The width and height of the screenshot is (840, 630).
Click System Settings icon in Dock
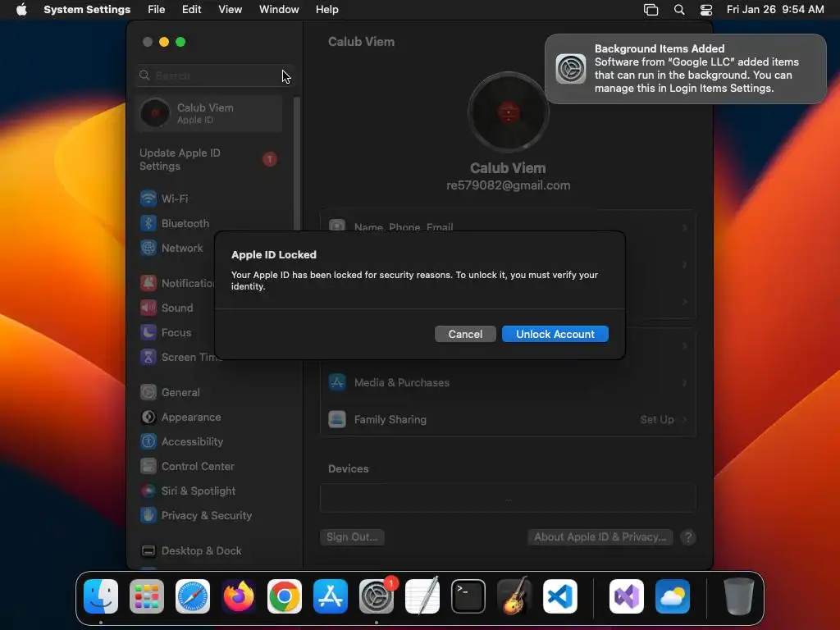point(376,596)
